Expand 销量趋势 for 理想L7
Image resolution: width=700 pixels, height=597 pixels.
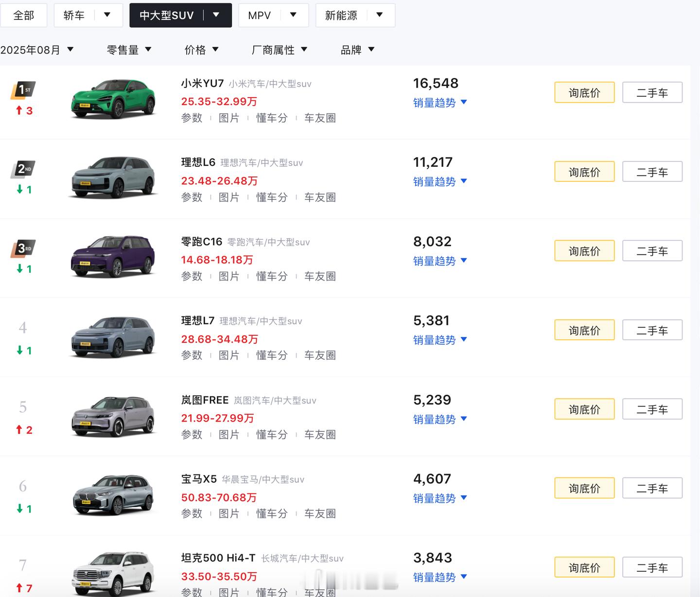pyautogui.click(x=440, y=340)
